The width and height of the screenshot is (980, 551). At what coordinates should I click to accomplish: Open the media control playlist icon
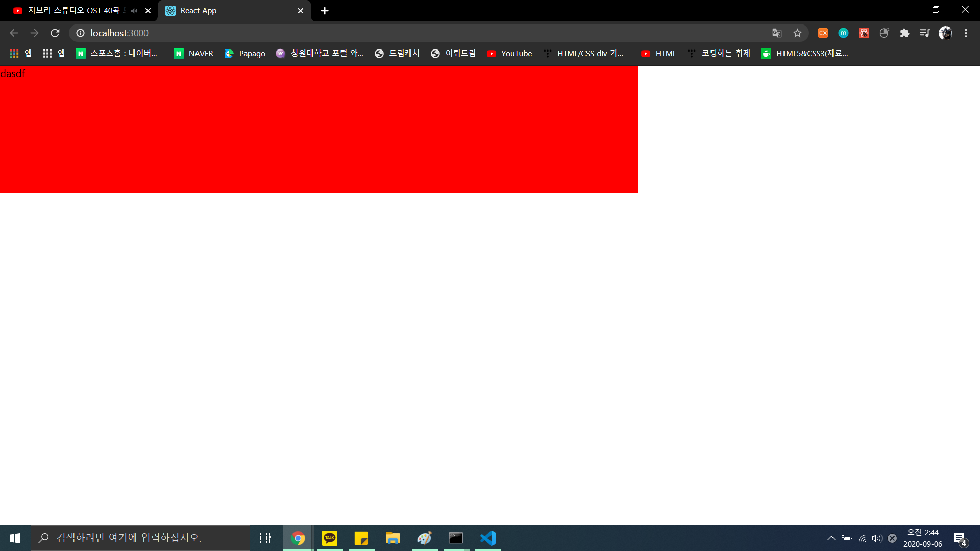click(925, 33)
